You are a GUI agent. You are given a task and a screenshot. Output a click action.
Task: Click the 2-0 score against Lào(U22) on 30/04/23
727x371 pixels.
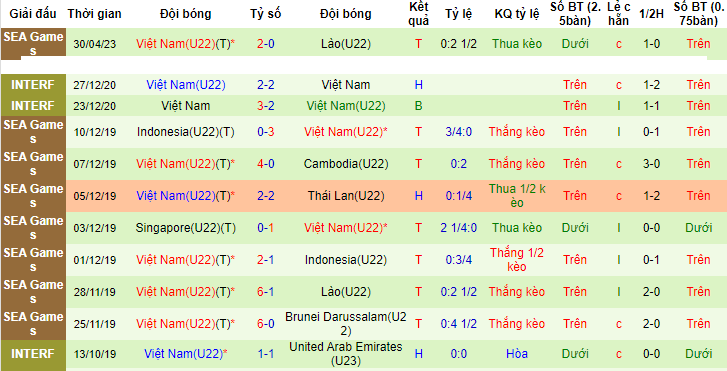click(266, 44)
